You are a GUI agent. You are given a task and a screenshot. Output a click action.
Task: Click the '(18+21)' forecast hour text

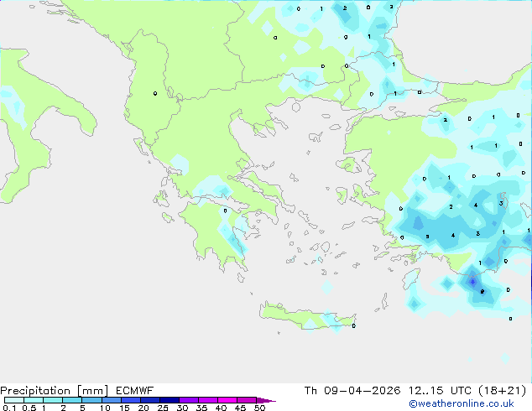click(502, 391)
